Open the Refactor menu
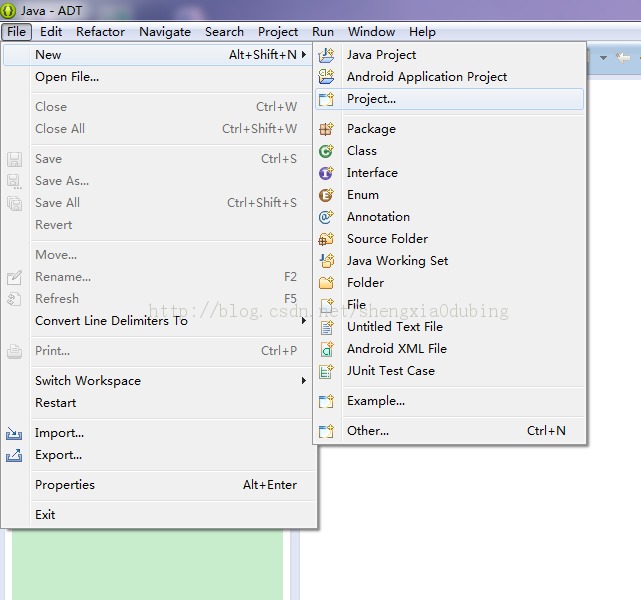The height and width of the screenshot is (600, 641). tap(101, 32)
